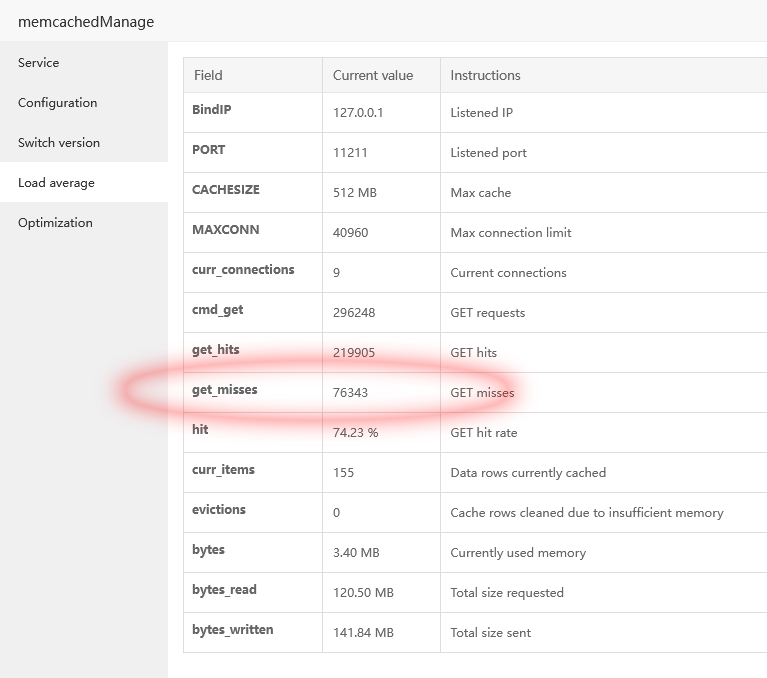Image resolution: width=767 pixels, height=678 pixels.
Task: Select the get_hits value 219905
Action: click(x=354, y=353)
